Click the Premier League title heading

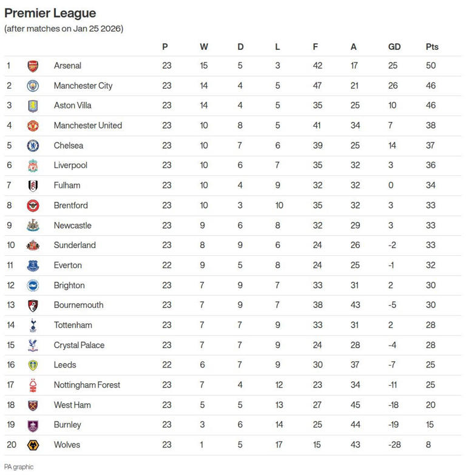tap(50, 13)
